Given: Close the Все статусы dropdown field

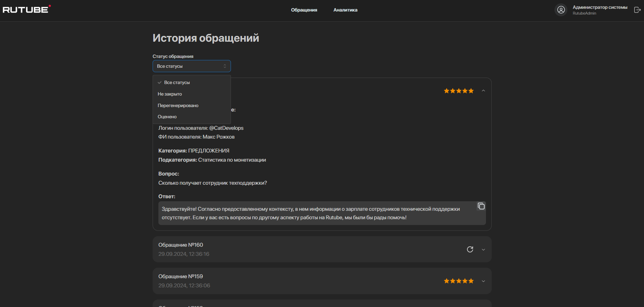Looking at the screenshot, I should [x=192, y=66].
